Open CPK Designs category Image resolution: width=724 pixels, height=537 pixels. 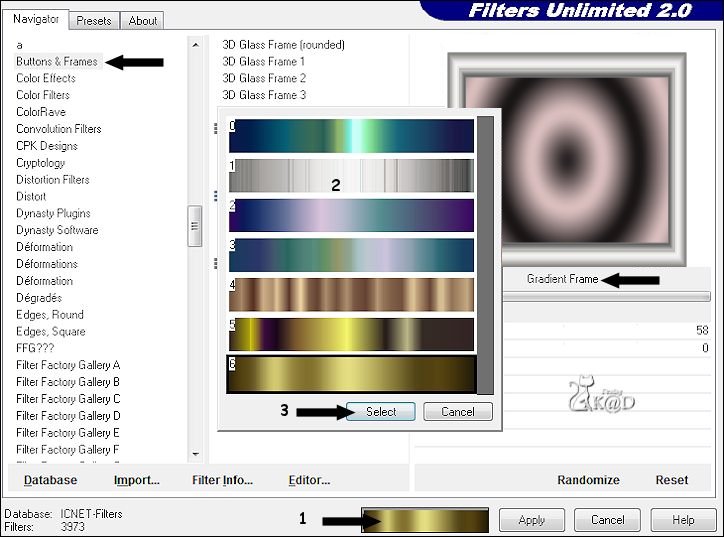point(47,146)
